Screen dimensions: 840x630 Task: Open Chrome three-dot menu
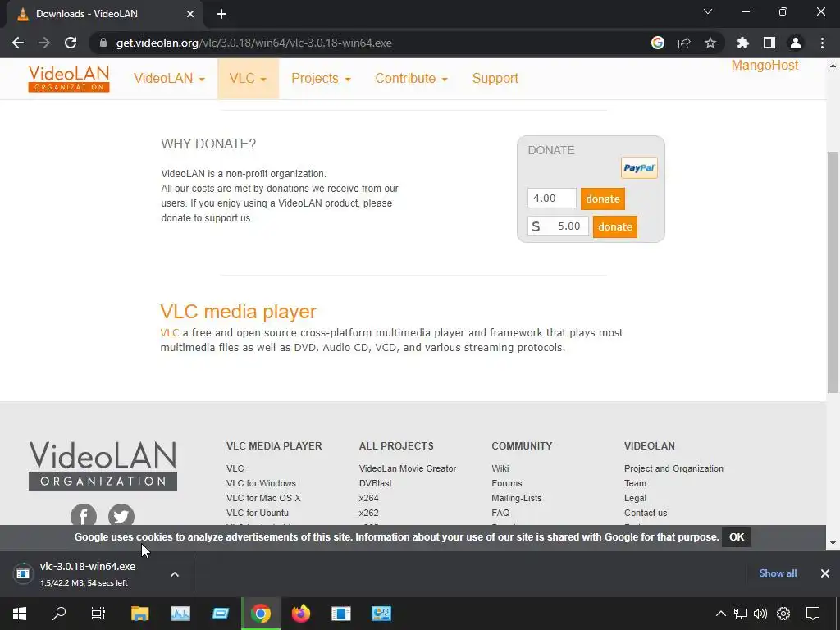822,43
